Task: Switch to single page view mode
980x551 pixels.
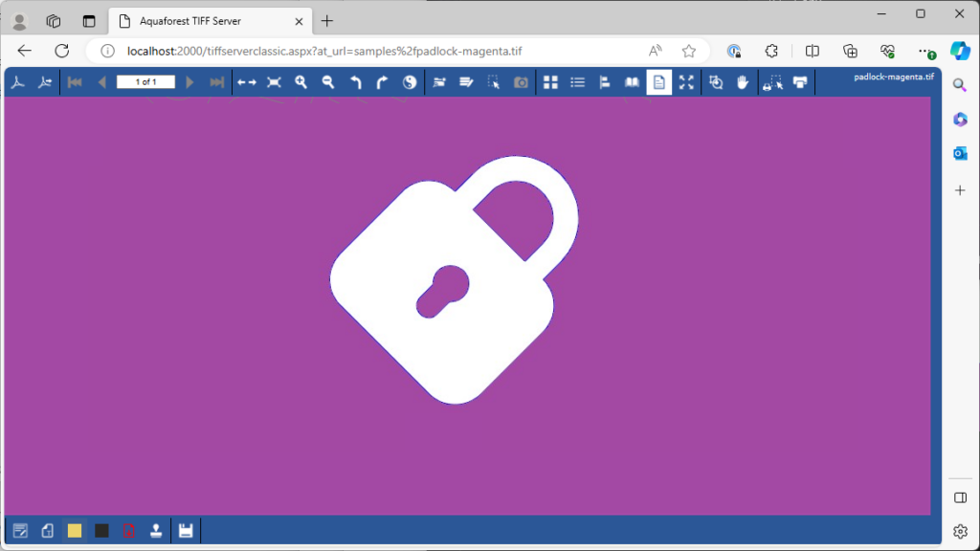Action: click(658, 82)
